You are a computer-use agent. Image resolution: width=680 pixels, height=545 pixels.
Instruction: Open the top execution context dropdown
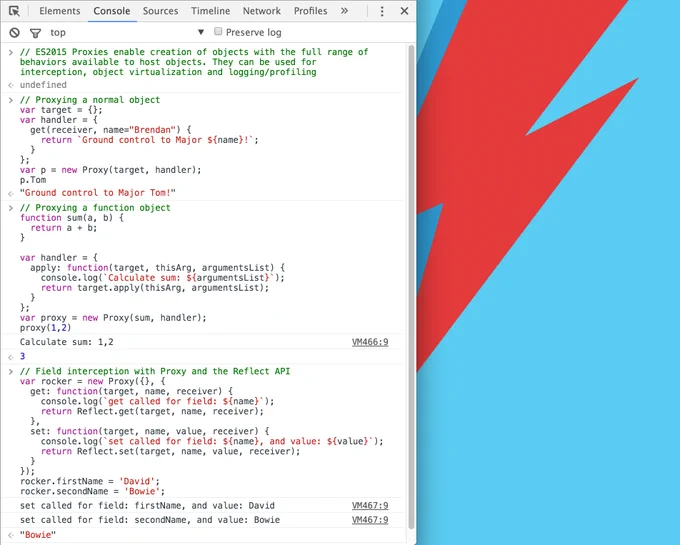tap(127, 33)
